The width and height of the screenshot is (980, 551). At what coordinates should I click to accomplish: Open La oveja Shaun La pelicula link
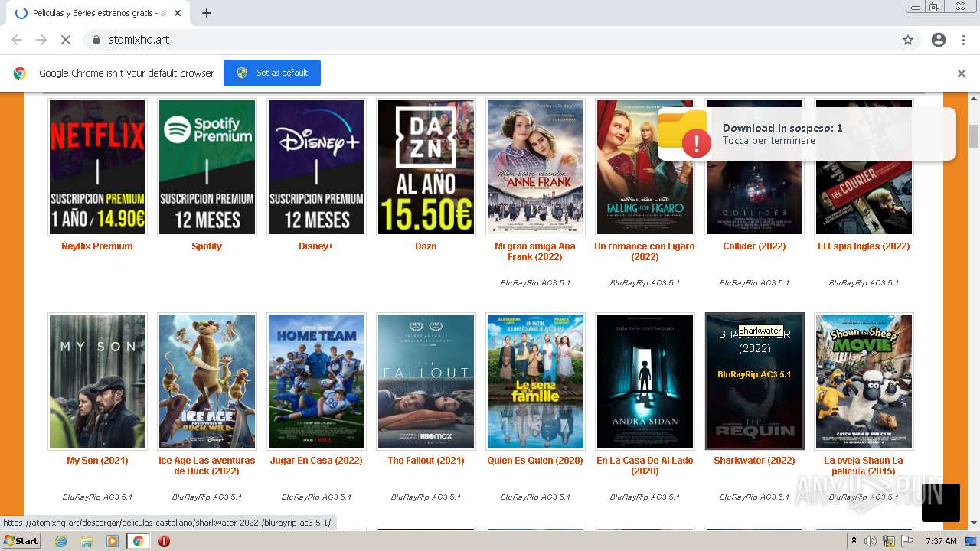click(864, 466)
